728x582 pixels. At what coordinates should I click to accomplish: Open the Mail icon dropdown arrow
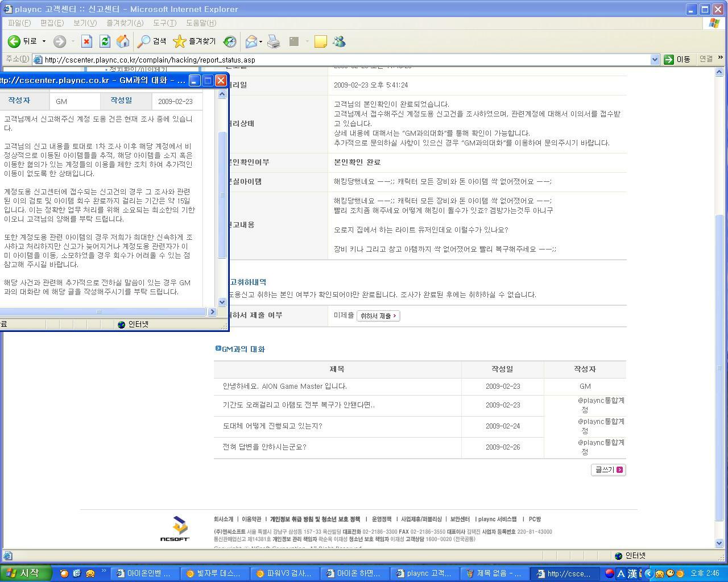click(259, 41)
